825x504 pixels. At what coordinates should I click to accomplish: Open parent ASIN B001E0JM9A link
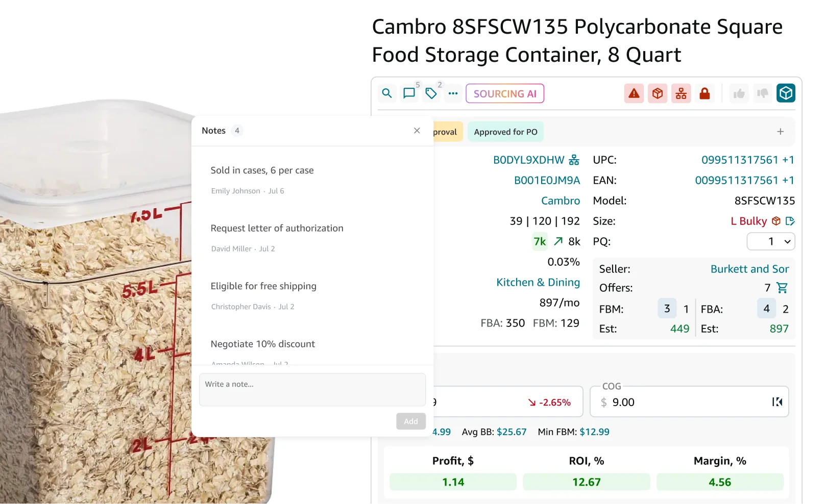point(547,181)
